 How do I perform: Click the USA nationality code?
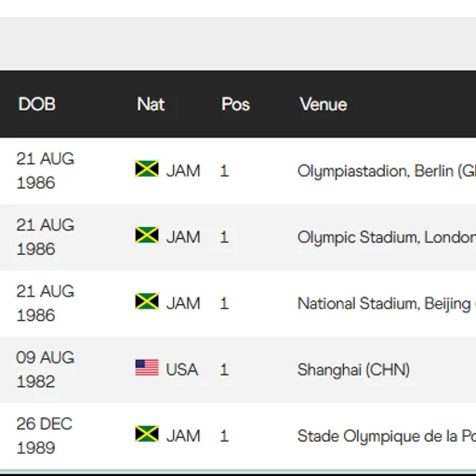tap(182, 369)
